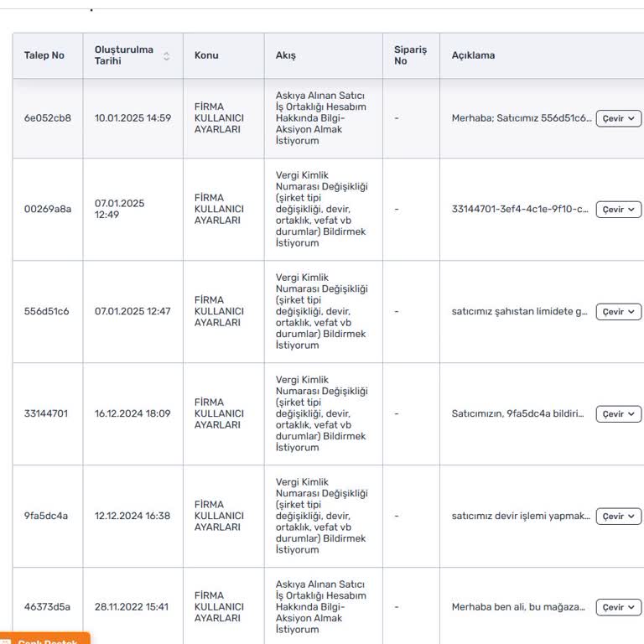Viewport: 644px width, 644px height.
Task: Open the Çevir dropdown for request 00269a8a
Action: point(618,210)
